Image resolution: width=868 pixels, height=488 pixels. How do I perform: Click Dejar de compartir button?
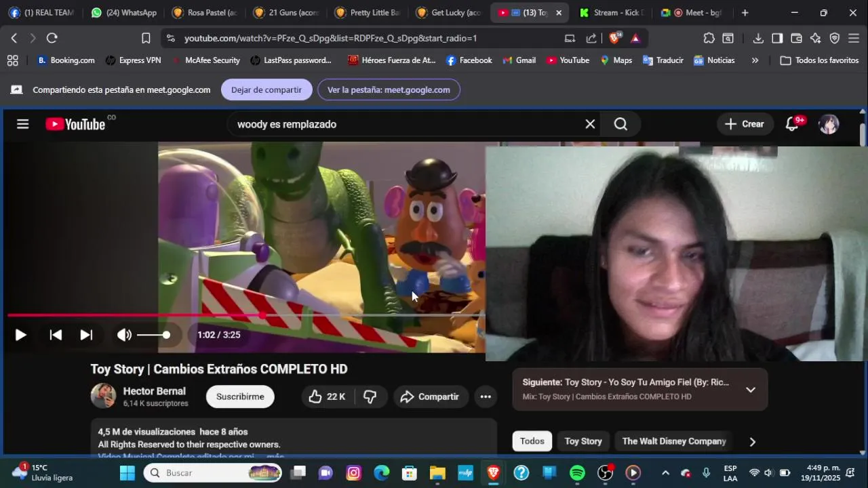coord(267,89)
